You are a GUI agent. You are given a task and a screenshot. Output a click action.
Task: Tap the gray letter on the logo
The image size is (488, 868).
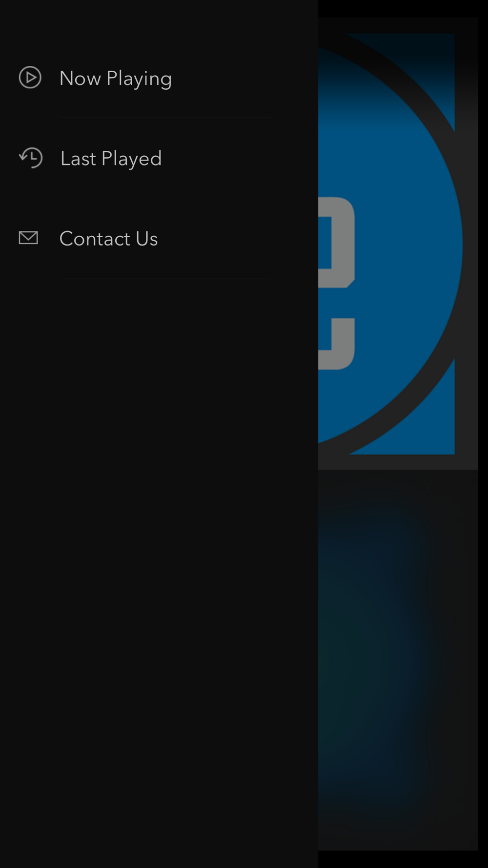click(337, 283)
